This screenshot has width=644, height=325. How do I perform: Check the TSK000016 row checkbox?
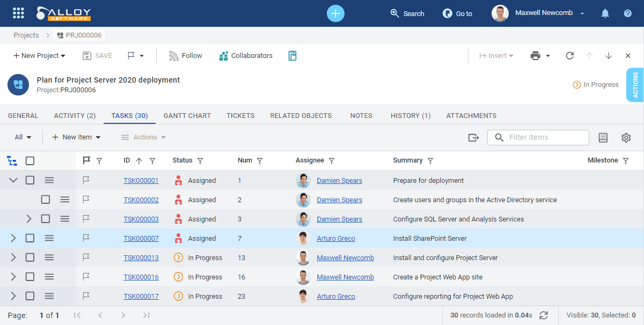click(30, 277)
